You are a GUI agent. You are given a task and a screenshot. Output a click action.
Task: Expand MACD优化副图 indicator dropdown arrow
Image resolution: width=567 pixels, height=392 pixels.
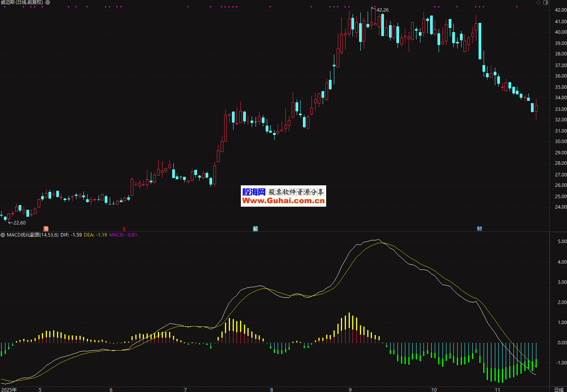tap(3, 235)
